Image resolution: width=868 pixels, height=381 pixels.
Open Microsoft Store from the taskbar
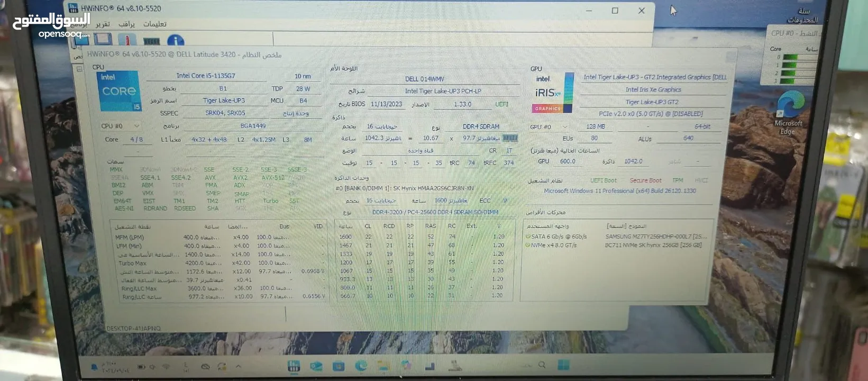(339, 366)
